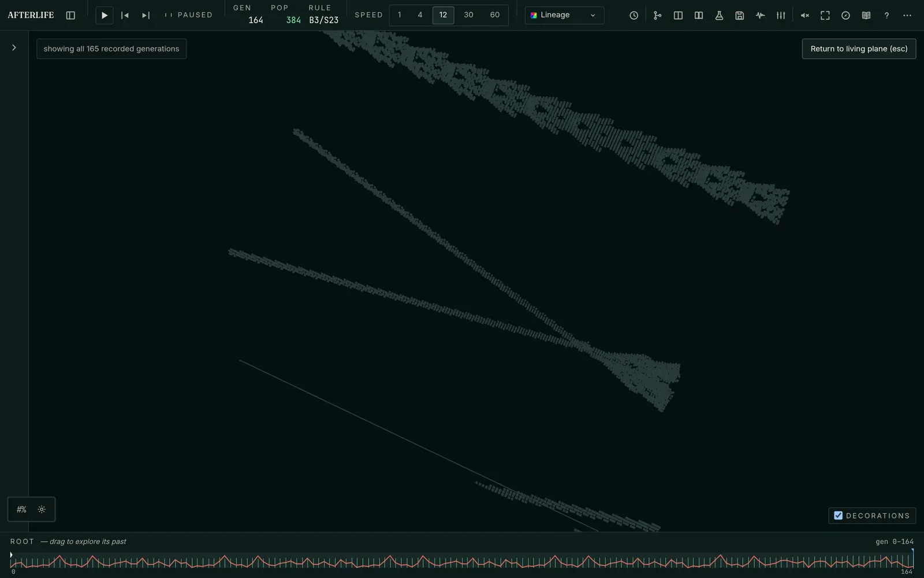Open the Lineage color mode dropdown

tap(564, 15)
